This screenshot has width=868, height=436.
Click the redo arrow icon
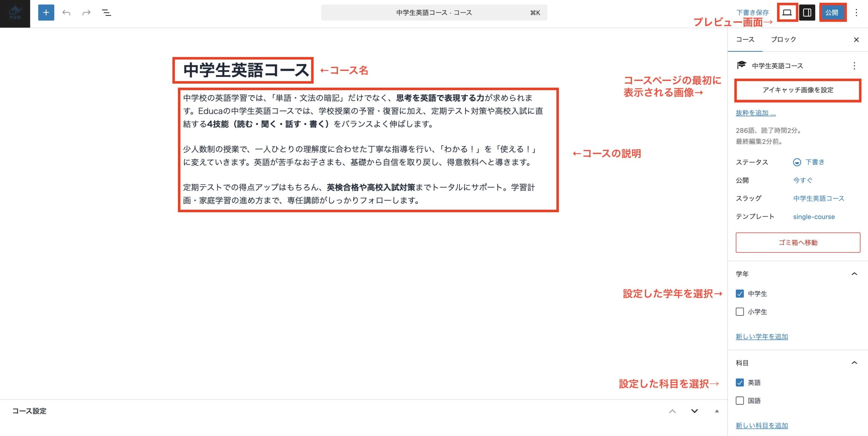(x=86, y=13)
